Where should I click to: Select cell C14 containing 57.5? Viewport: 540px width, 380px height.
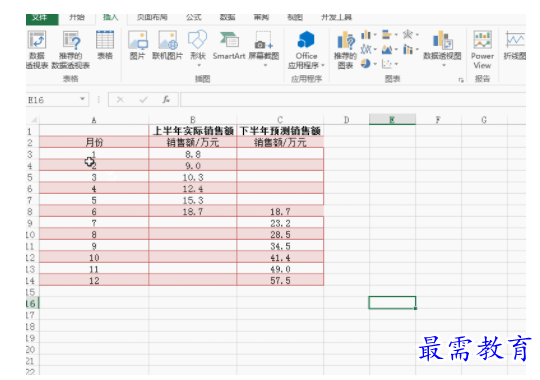(280, 280)
